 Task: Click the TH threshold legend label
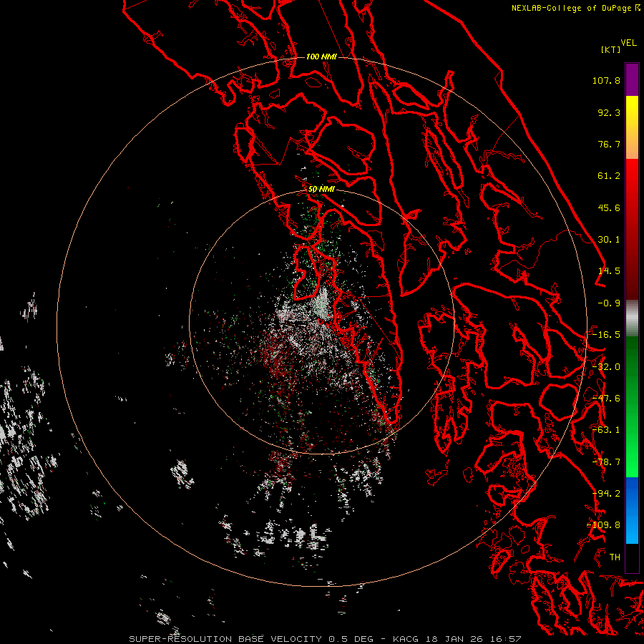(615, 557)
